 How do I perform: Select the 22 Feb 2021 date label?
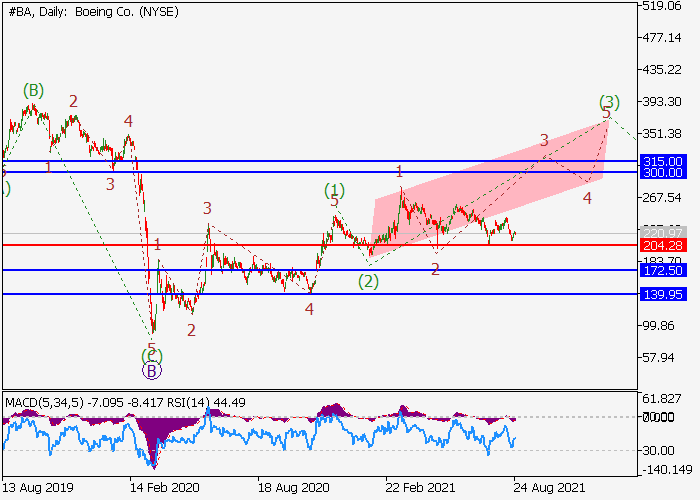click(420, 487)
